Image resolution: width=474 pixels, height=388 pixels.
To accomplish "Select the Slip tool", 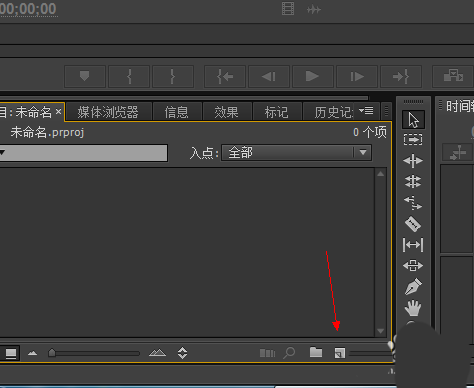I will (x=413, y=245).
